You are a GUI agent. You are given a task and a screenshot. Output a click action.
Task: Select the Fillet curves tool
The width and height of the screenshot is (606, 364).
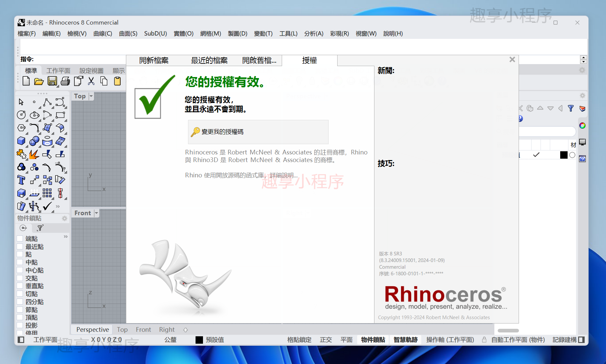tap(34, 128)
